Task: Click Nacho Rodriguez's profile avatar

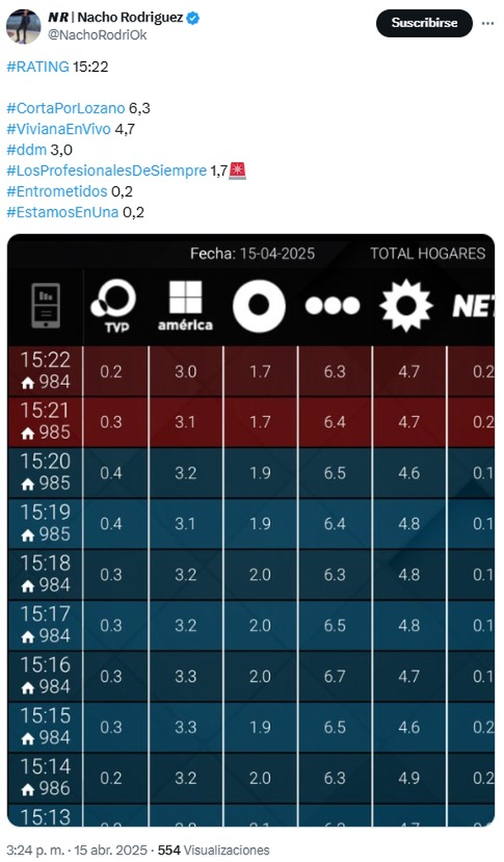Action: click(23, 26)
